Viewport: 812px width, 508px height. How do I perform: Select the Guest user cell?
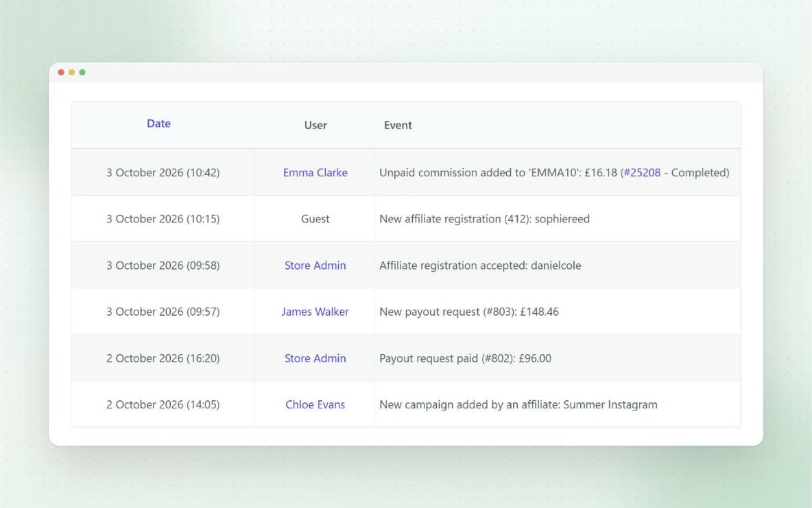point(315,219)
